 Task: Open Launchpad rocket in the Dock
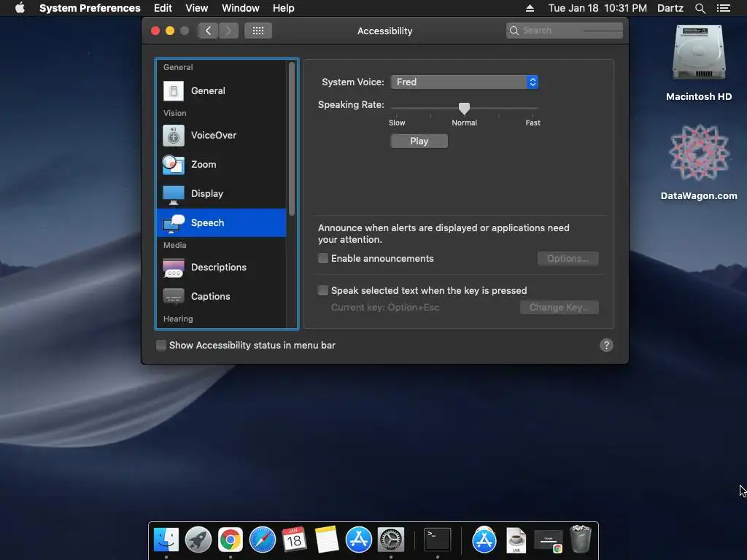(198, 539)
